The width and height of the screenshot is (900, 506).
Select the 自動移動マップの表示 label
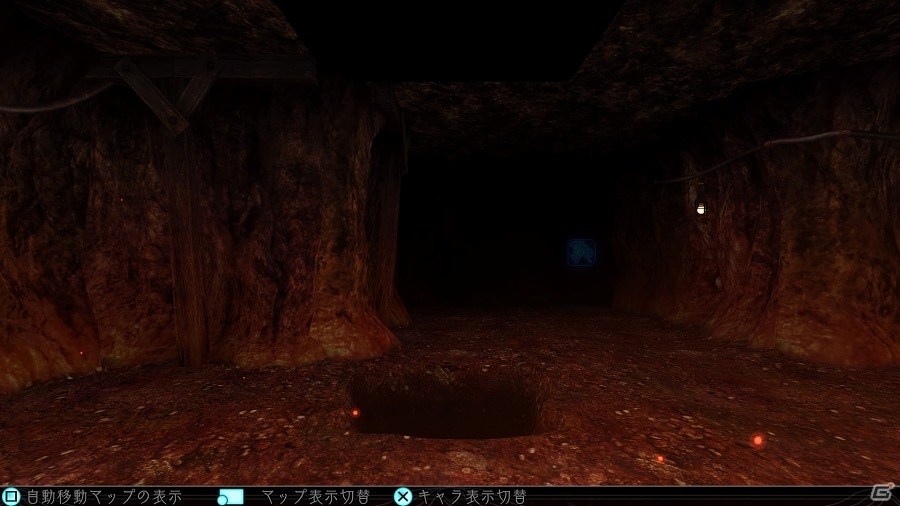click(x=103, y=496)
